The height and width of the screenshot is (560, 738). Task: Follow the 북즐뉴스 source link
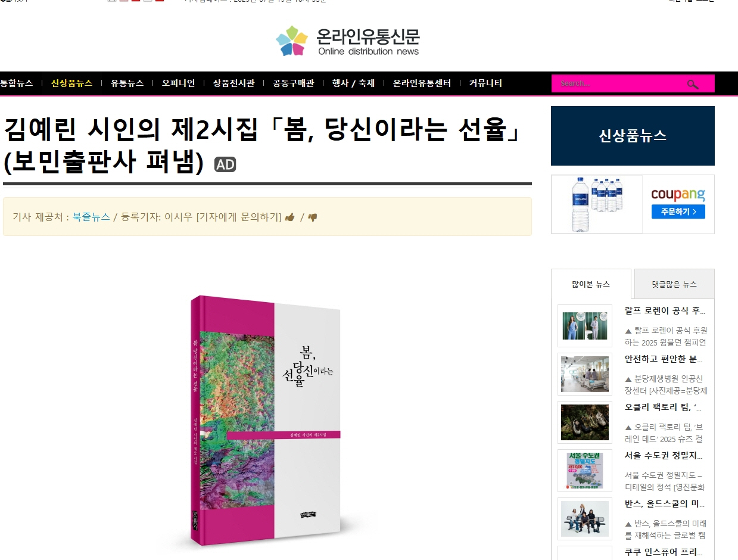point(91,217)
